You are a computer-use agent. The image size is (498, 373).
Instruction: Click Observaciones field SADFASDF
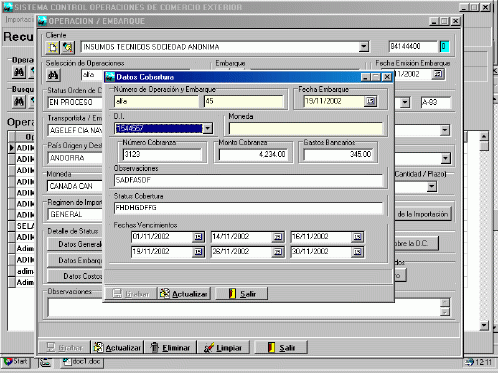click(x=248, y=180)
